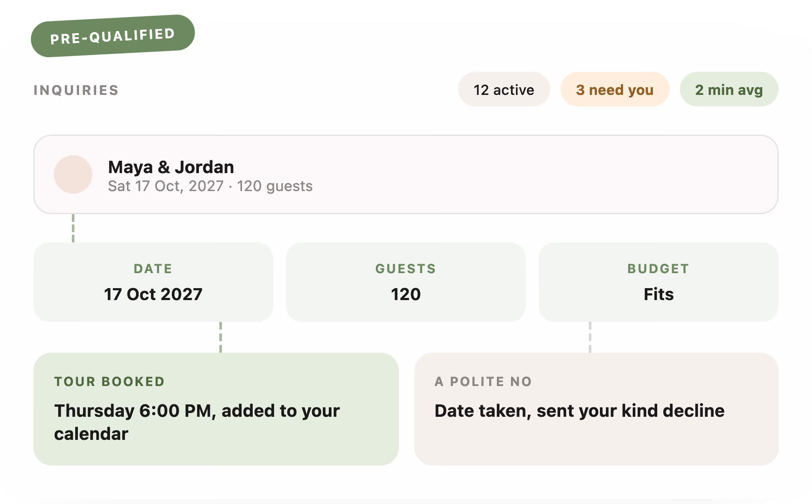Click the Inquiries section heading
This screenshot has width=812, height=504.
pos(76,90)
